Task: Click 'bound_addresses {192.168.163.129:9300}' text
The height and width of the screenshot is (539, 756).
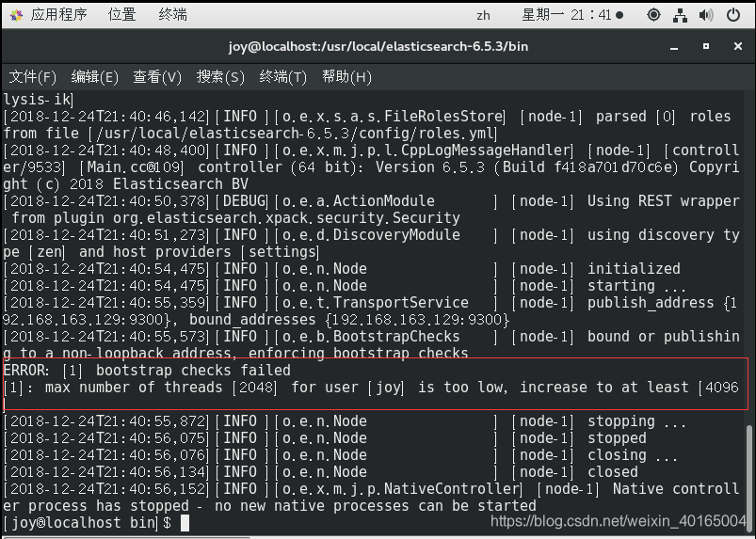Action: pyautogui.click(x=349, y=319)
